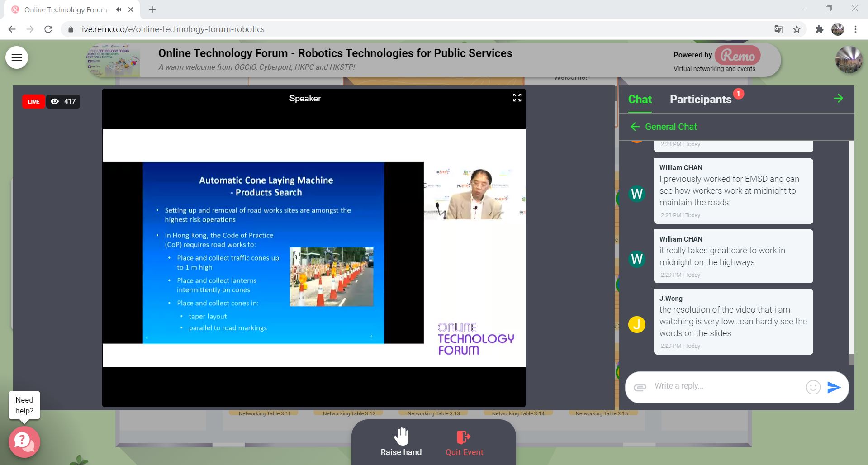Open the emoji picker in chat
The height and width of the screenshot is (465, 868).
[x=813, y=387]
